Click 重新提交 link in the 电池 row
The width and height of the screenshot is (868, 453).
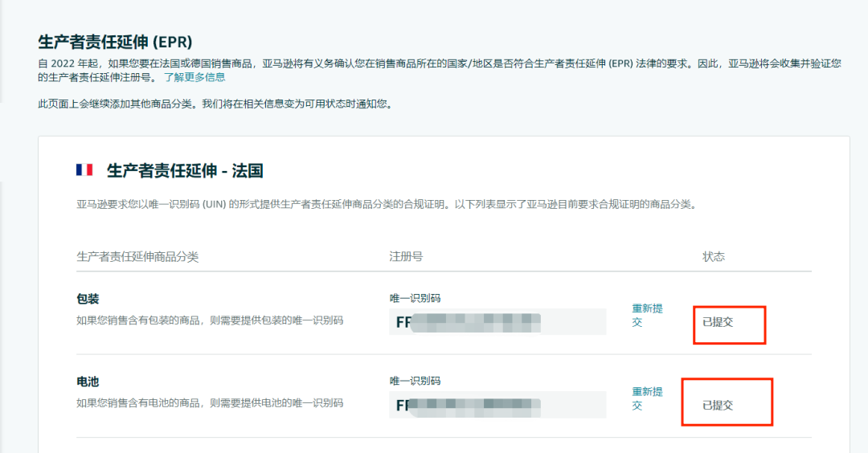[x=647, y=398]
